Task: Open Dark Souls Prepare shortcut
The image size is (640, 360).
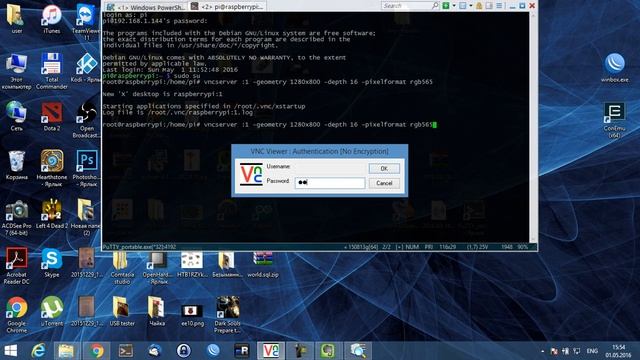Action: point(227,315)
